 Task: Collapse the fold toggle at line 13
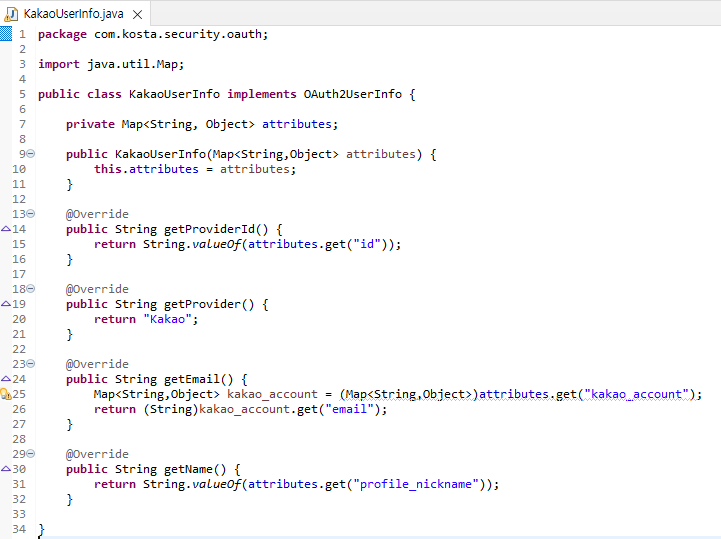[x=31, y=213]
